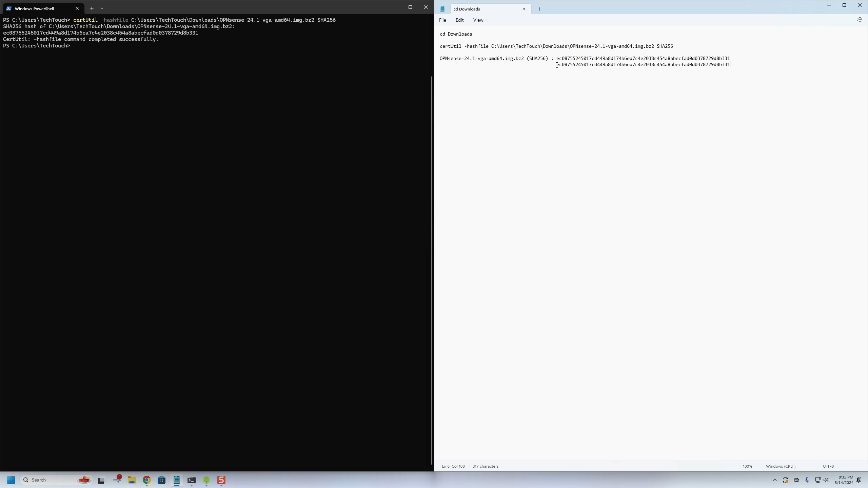Open File Explorer from taskbar
868x488 pixels.
tap(132, 480)
